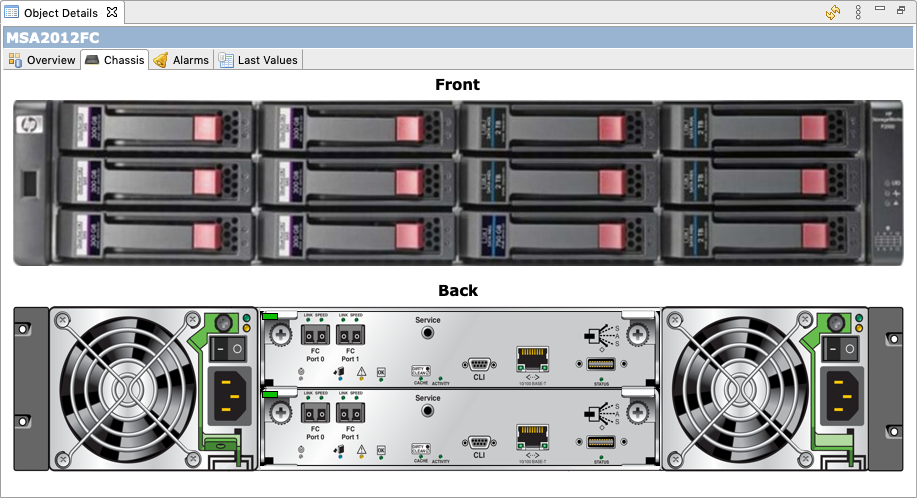Viewport: 917px width, 498px height.
Task: Click lower controller OK indicator
Action: point(381,450)
